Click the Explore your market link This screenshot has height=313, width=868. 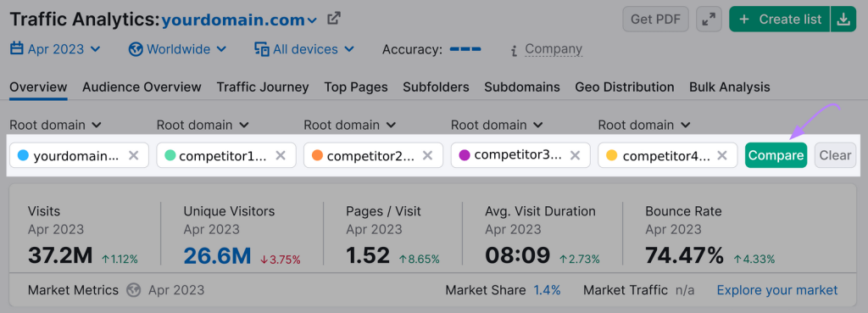(x=777, y=290)
